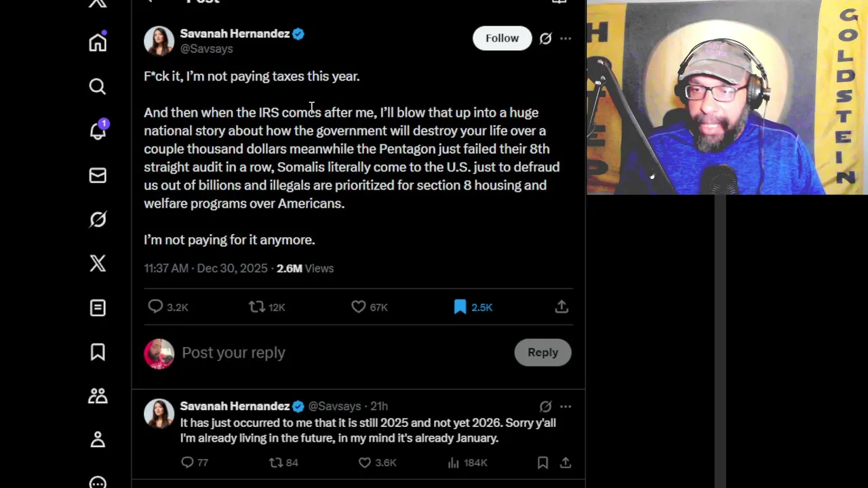Image resolution: width=868 pixels, height=488 pixels.
Task: Click the gray Reply button
Action: pos(542,352)
